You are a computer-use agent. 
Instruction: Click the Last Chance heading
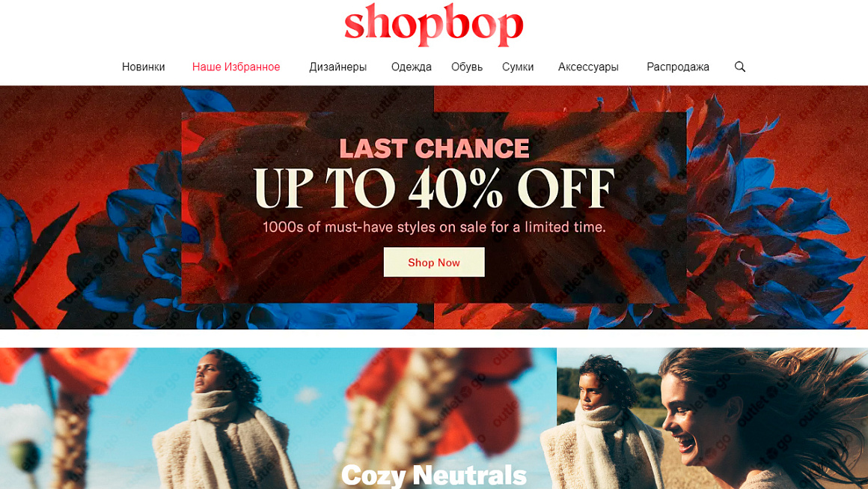[434, 148]
